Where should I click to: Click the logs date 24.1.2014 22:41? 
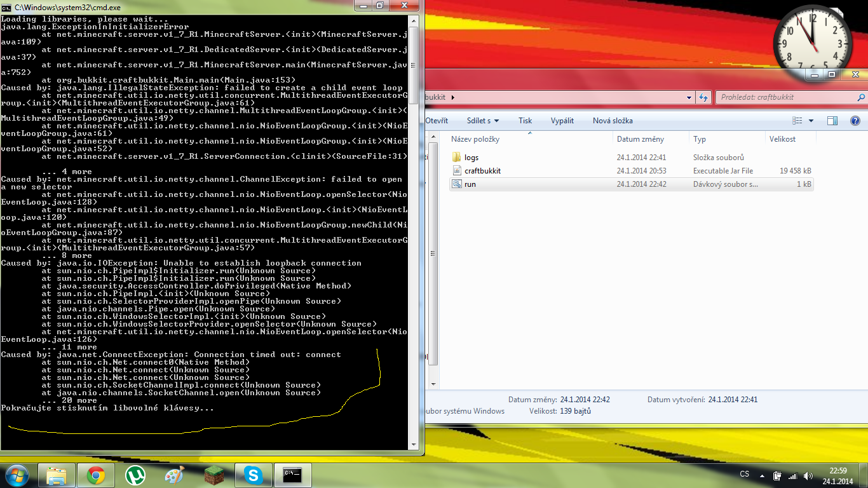tap(641, 158)
